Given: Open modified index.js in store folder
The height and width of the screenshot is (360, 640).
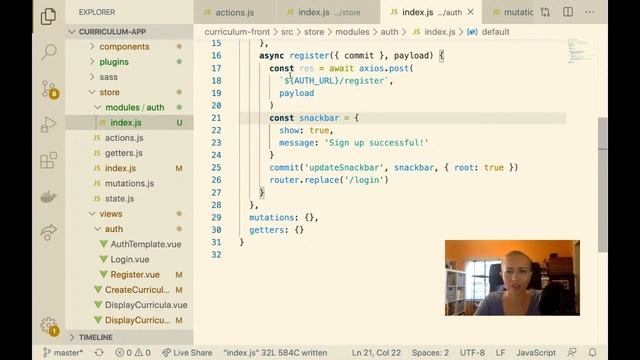Looking at the screenshot, I should 129,168.
